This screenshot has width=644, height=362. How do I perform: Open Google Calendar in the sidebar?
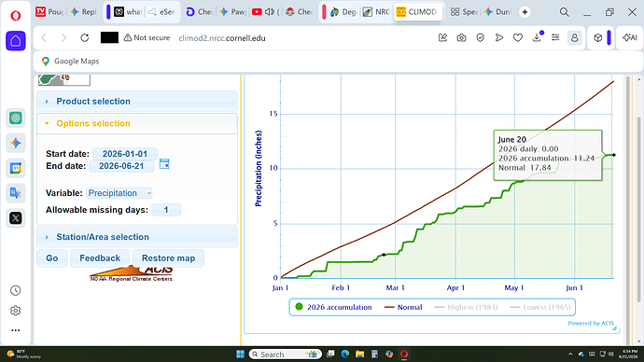16,168
